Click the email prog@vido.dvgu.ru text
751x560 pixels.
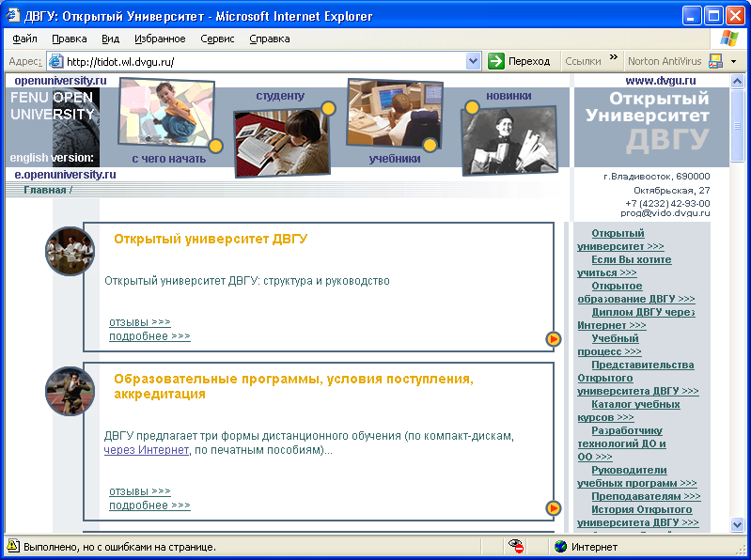click(665, 213)
